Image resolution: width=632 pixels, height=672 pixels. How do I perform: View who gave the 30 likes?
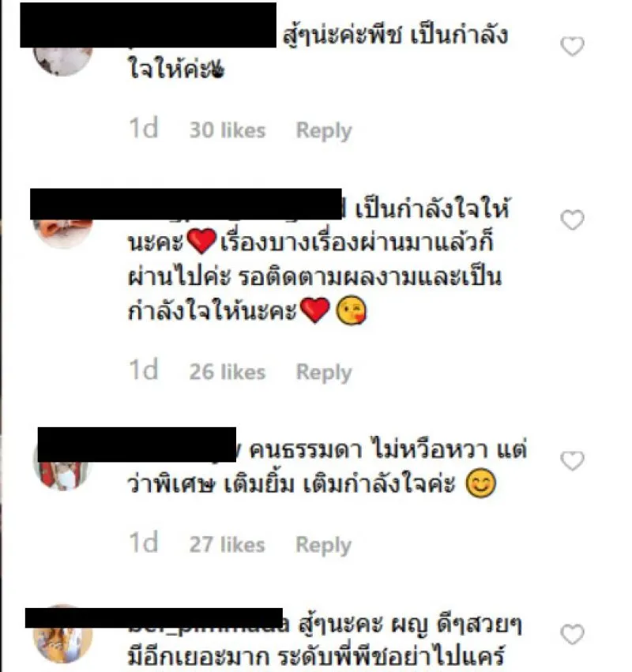coord(228,130)
